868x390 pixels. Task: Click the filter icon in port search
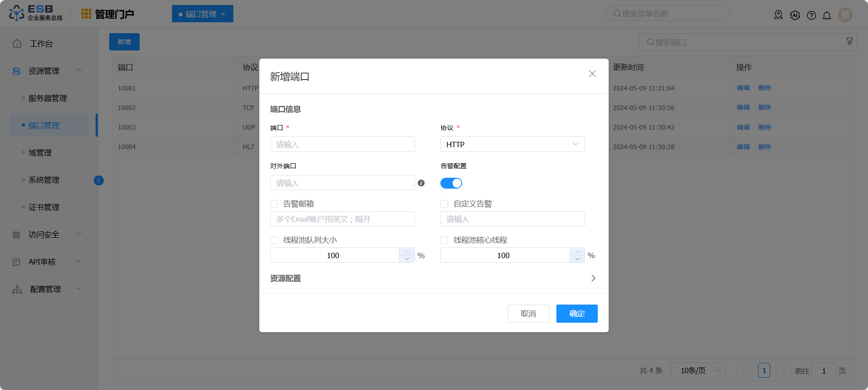(849, 41)
